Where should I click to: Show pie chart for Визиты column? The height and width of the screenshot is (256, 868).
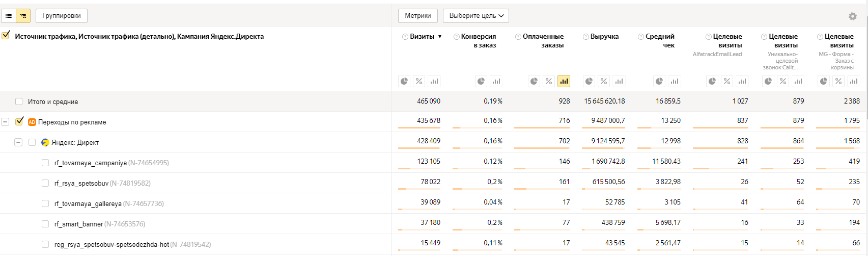[404, 81]
